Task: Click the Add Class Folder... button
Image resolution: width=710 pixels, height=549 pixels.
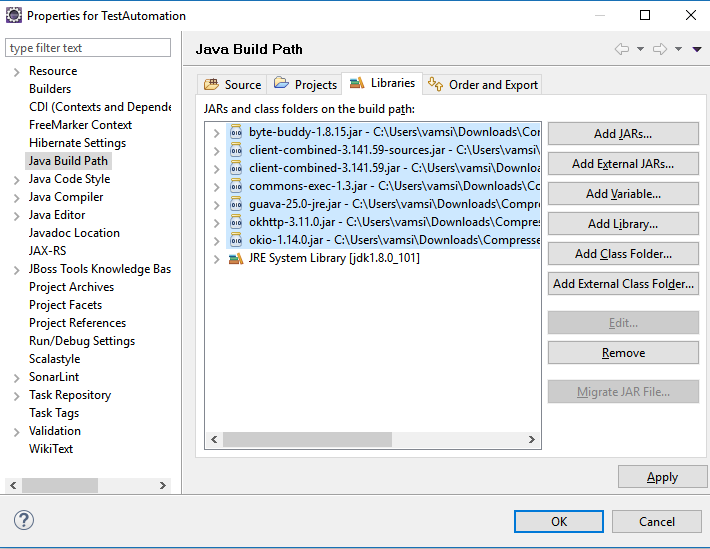Action: point(623,254)
